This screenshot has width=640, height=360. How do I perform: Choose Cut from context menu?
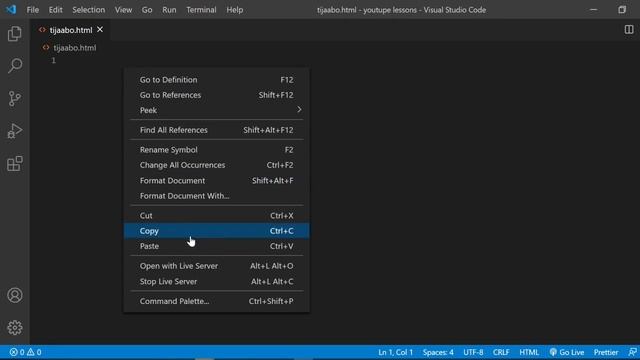tap(216, 216)
